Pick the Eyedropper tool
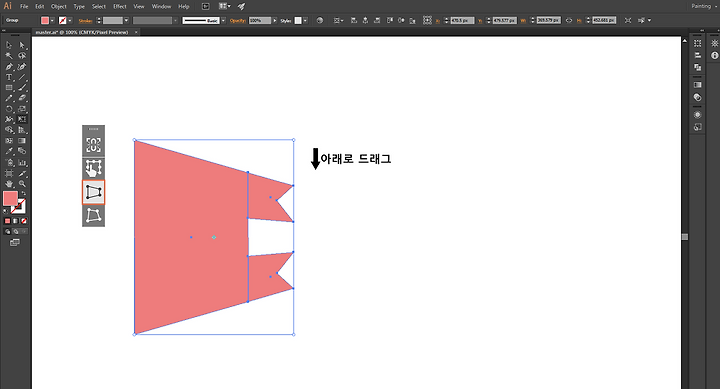This screenshot has width=720, height=389. pyautogui.click(x=9, y=151)
